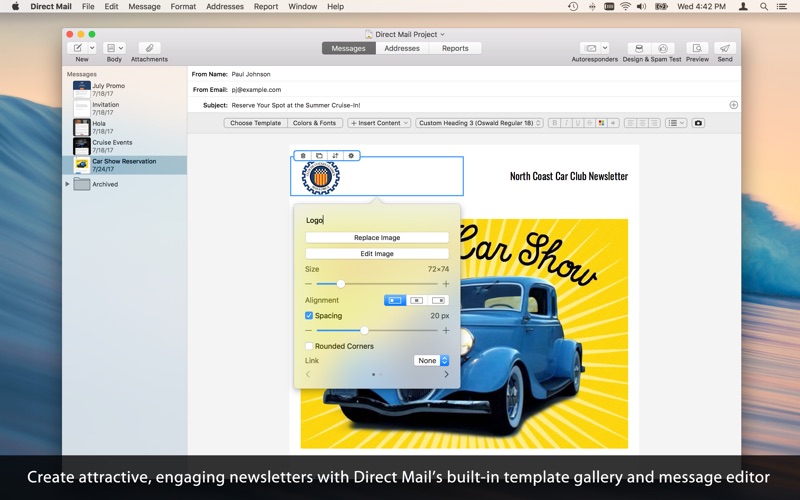Click the From Name field
800x500 pixels.
(484, 74)
